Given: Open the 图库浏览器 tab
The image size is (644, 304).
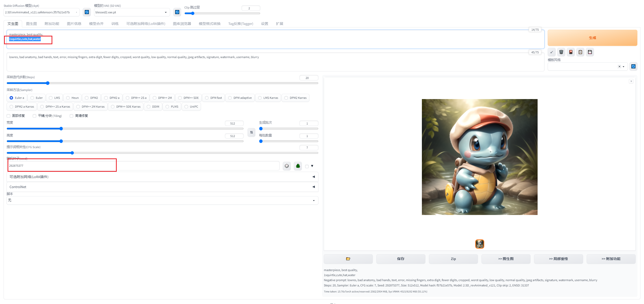Looking at the screenshot, I should coord(182,24).
